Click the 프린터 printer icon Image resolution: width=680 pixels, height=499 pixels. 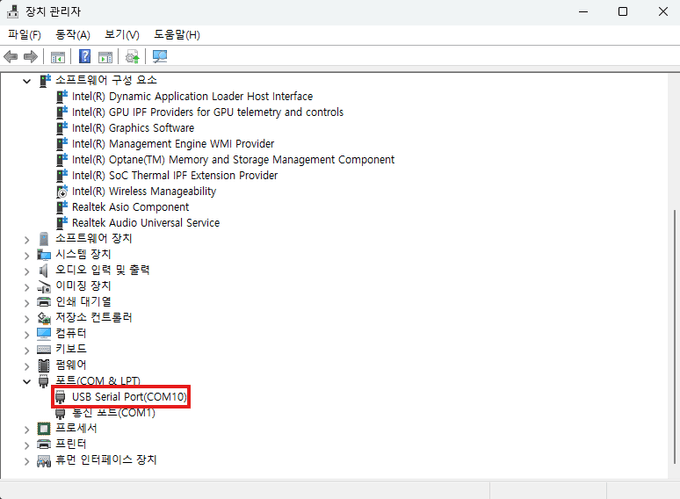pyautogui.click(x=44, y=444)
